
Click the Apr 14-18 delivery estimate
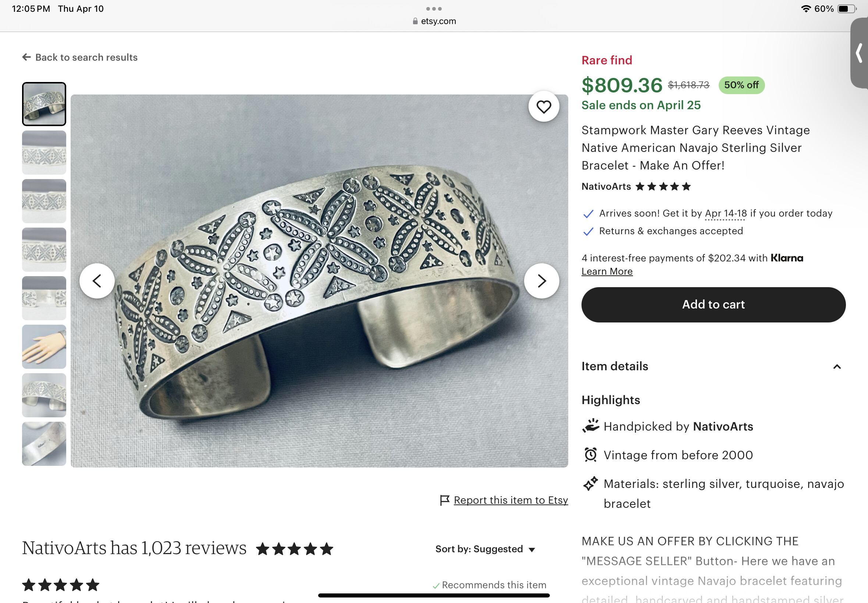[x=726, y=214]
